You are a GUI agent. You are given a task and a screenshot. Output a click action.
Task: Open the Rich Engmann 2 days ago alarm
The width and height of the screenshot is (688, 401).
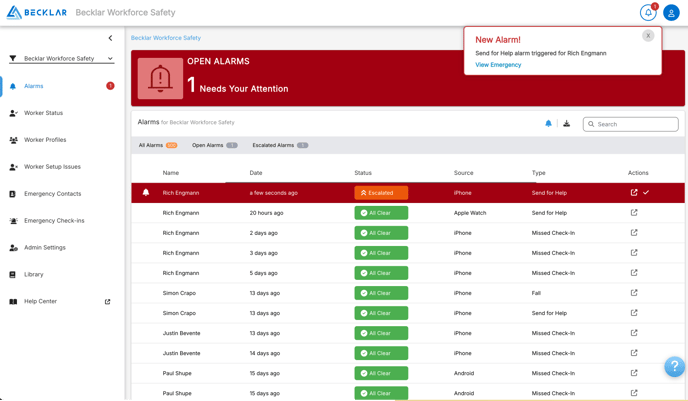click(x=634, y=233)
